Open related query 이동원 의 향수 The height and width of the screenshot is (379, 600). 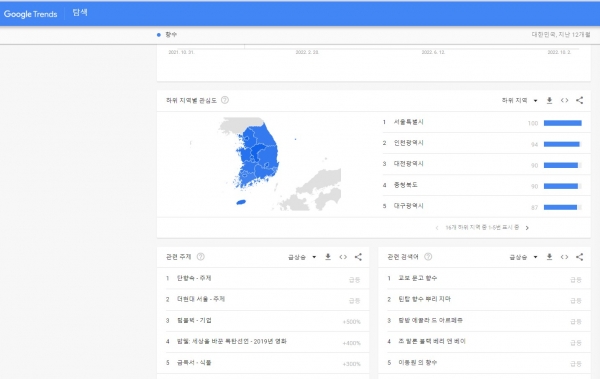coord(484,363)
